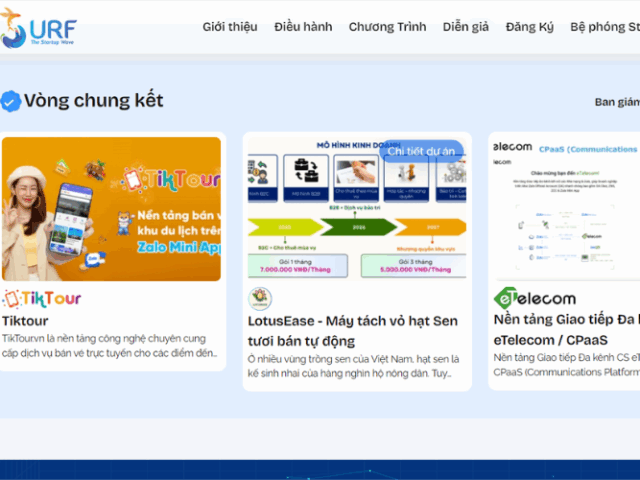Open the Tiktour project title

tap(25, 321)
